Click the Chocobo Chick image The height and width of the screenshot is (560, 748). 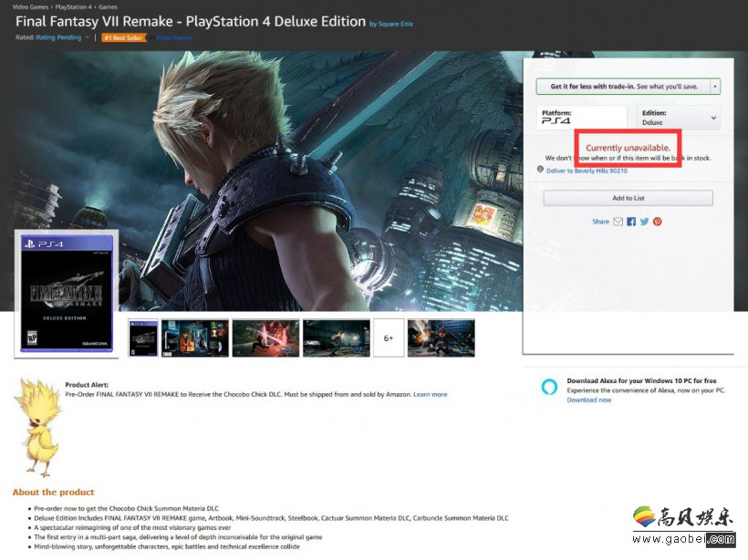(37, 427)
